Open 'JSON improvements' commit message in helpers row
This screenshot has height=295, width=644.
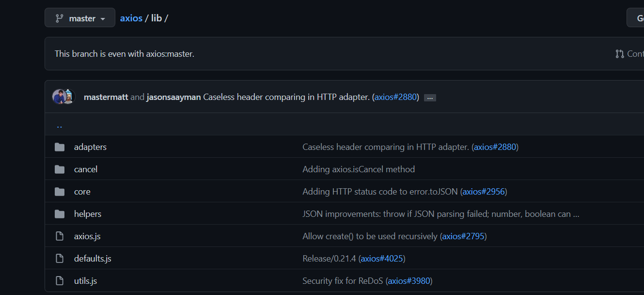pos(441,214)
